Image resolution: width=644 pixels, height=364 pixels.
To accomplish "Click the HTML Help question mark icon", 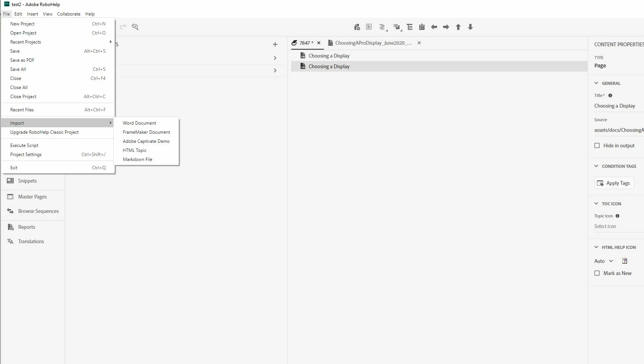I will tap(625, 261).
